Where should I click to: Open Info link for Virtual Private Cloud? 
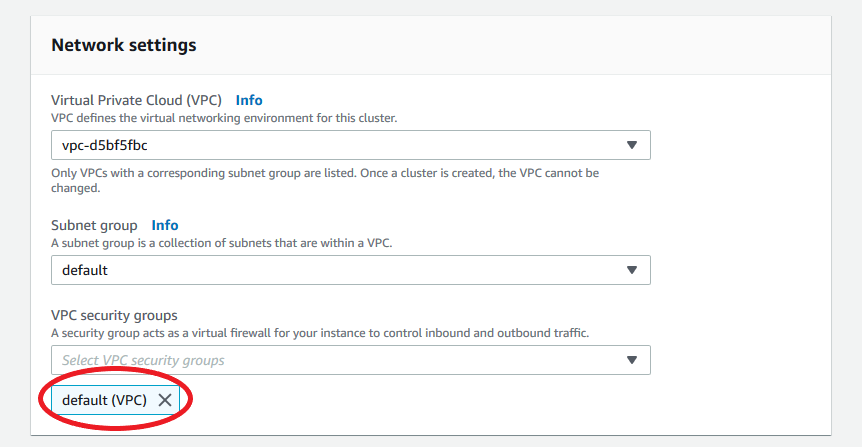click(249, 100)
